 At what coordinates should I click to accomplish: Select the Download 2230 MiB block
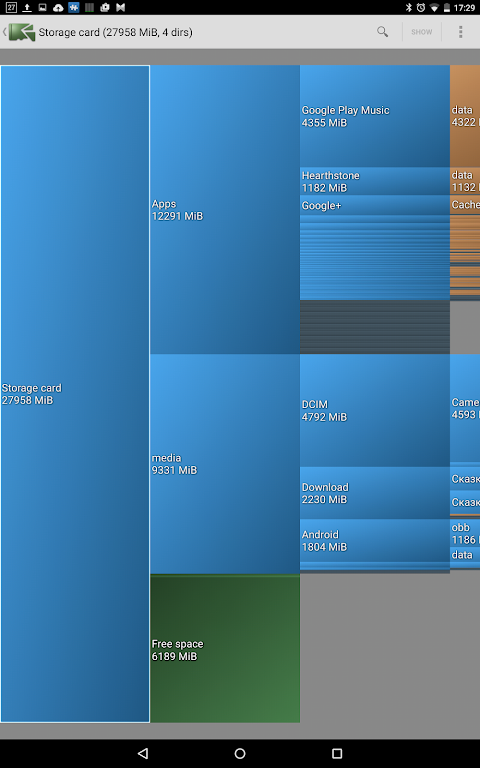375,493
